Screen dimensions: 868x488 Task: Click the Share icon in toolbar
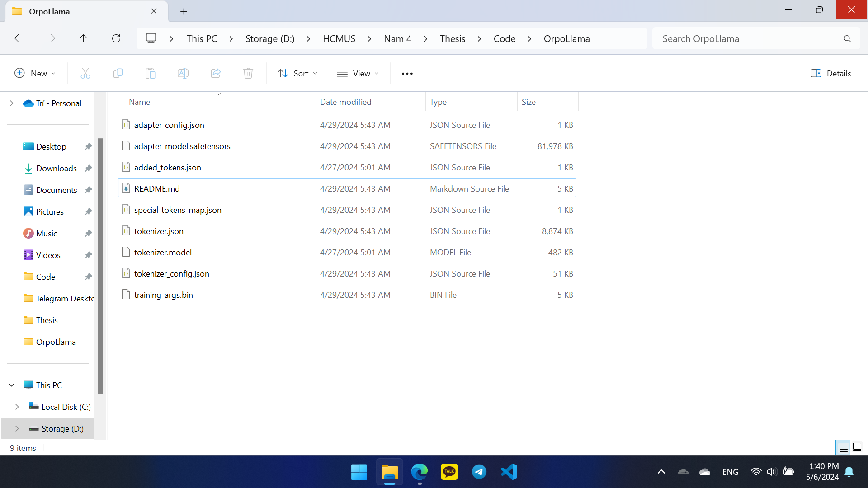tap(216, 73)
